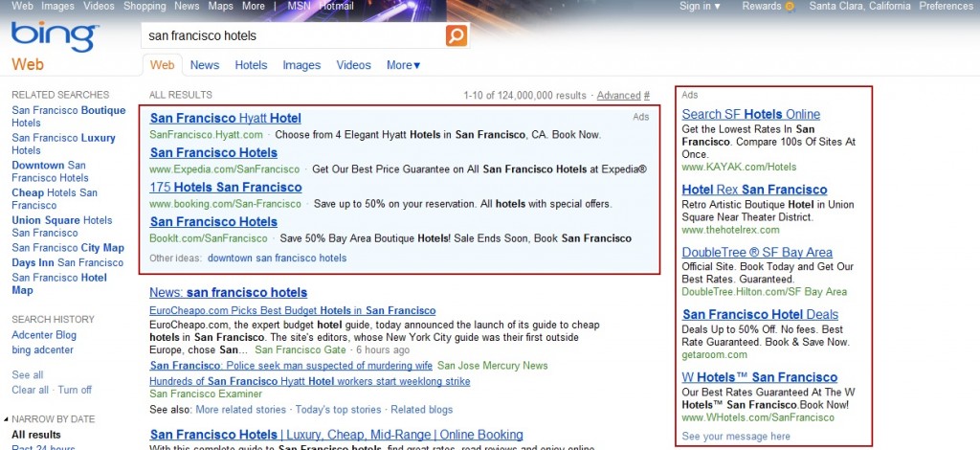Click See all search history
The image size is (980, 450).
coord(28,375)
